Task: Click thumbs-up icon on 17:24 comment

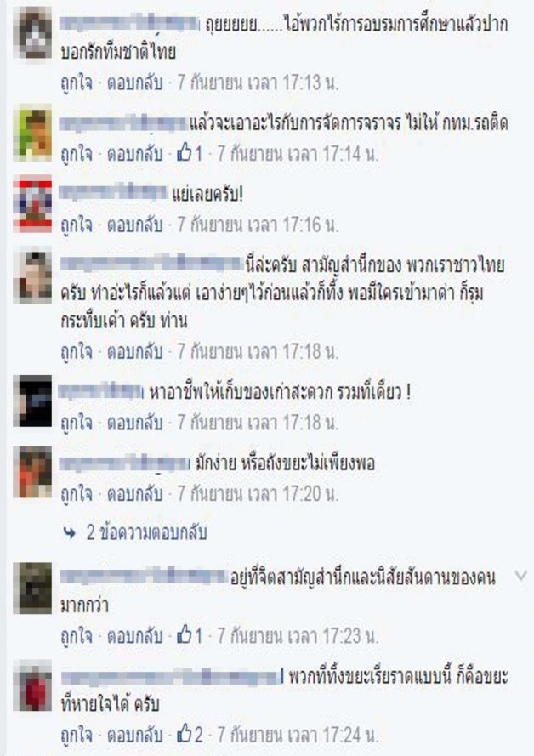Action: click(x=185, y=733)
